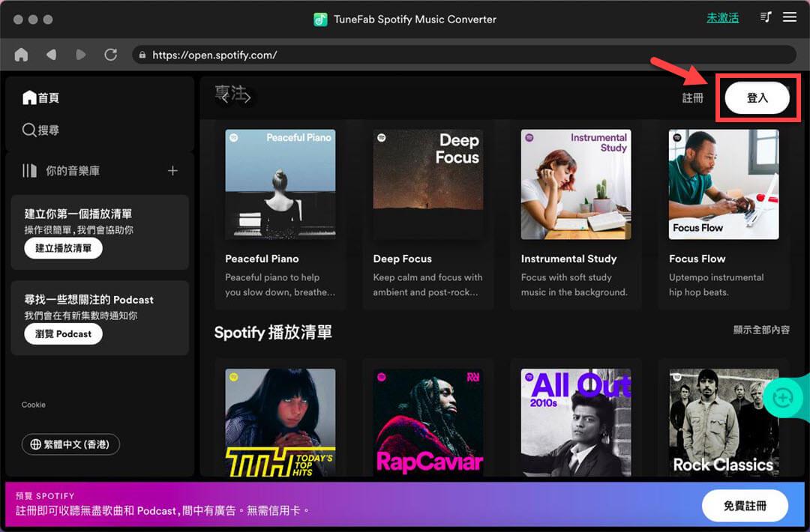Screen dimensions: 810x532
Task: Open the Cookie link
Action: point(34,405)
